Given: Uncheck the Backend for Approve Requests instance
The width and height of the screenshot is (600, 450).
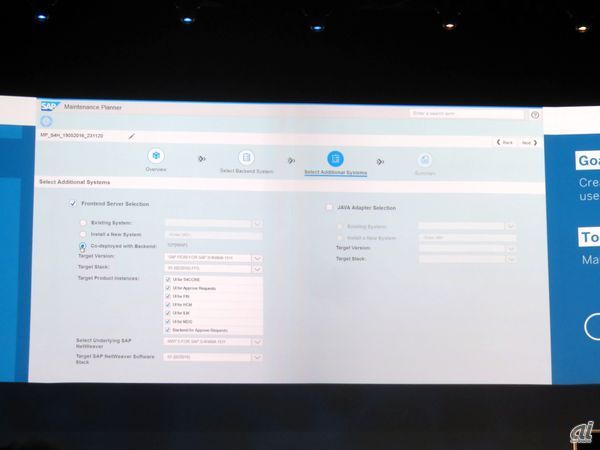Looking at the screenshot, I should [x=168, y=330].
